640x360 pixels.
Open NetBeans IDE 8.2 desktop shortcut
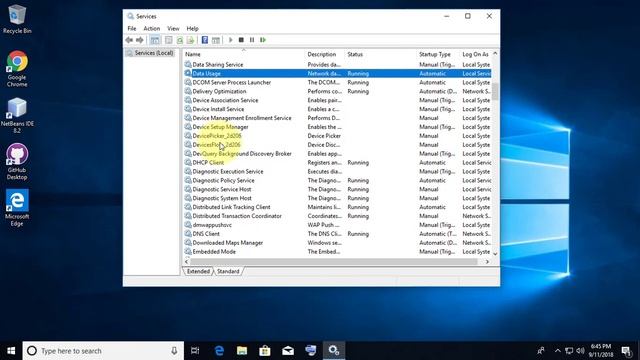pos(17,116)
